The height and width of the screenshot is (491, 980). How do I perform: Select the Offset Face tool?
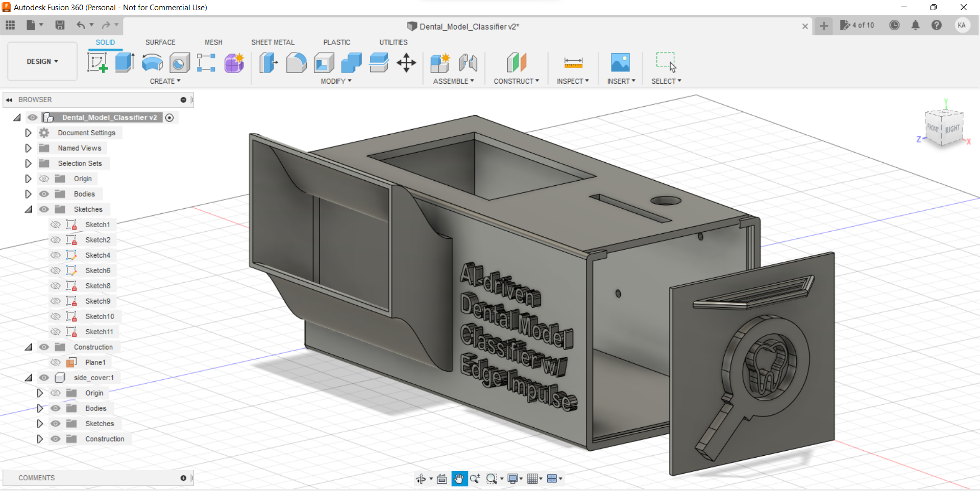pyautogui.click(x=379, y=63)
